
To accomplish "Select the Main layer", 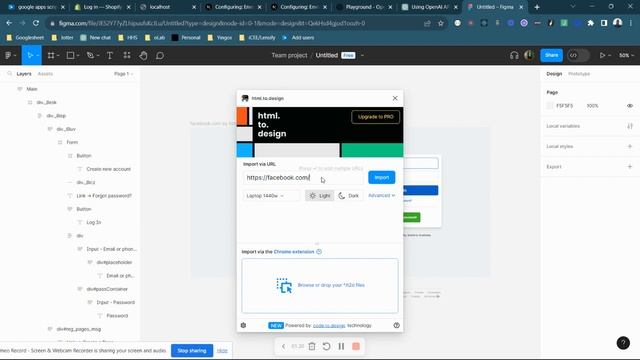I will point(32,89).
